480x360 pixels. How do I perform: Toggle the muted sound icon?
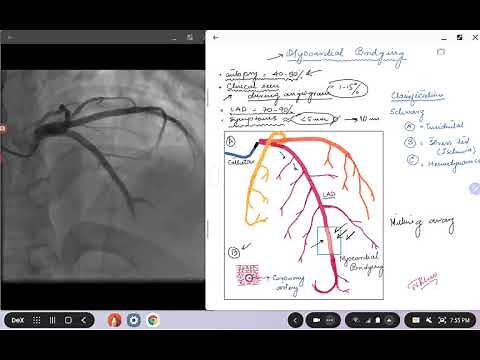[429, 320]
